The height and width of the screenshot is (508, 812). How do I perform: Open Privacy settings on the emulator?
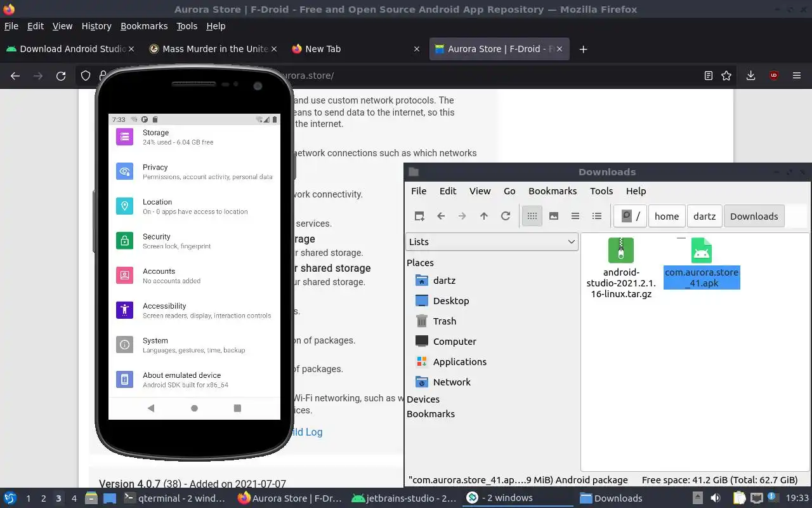point(194,171)
